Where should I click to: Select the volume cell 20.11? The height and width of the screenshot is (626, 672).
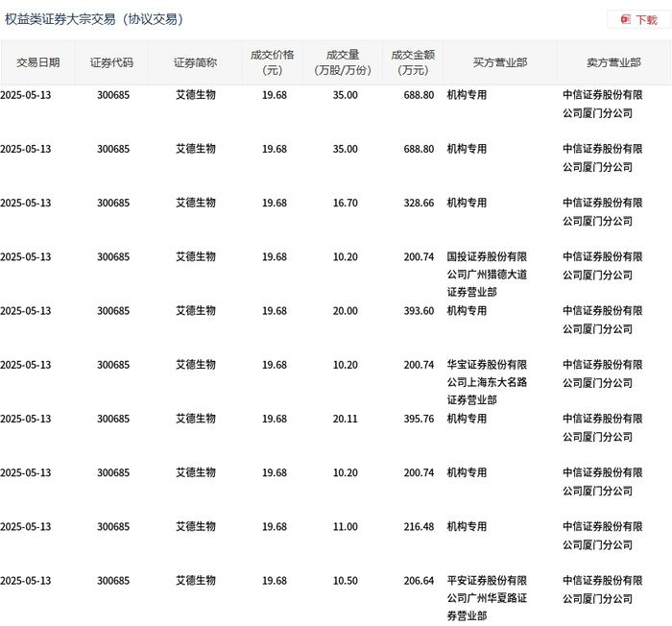(x=346, y=419)
